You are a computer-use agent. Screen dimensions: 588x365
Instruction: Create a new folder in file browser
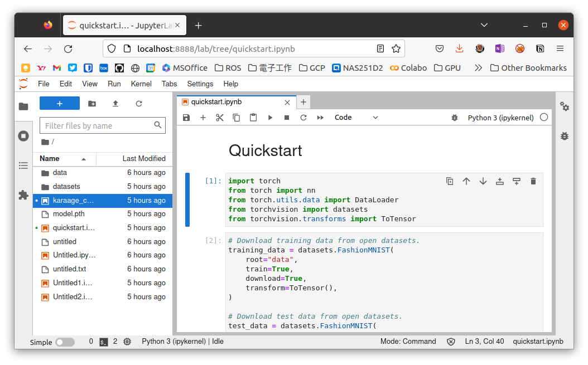pyautogui.click(x=92, y=104)
